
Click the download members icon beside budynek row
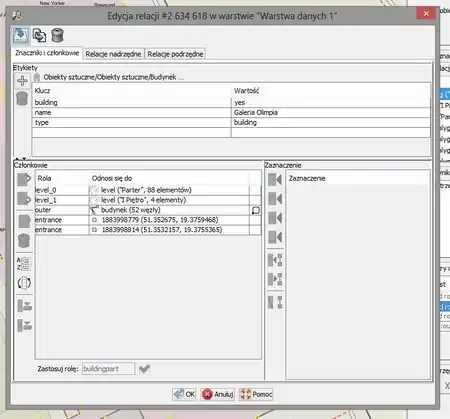[256, 210]
